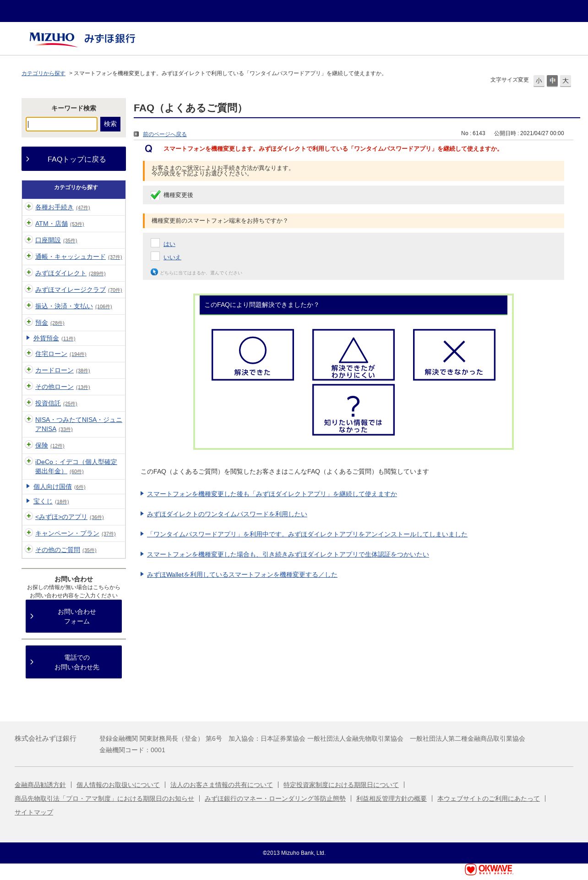
Task: Open the みずほダイレクト category link
Action: tap(61, 273)
